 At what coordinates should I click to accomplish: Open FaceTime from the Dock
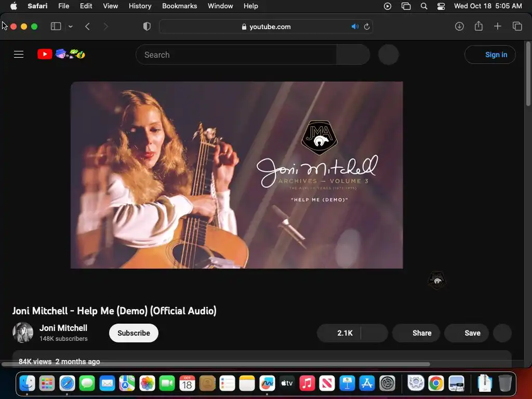(167, 383)
